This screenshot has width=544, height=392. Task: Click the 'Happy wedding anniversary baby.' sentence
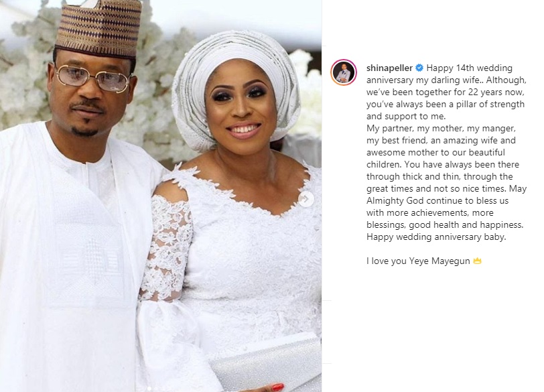tap(436, 237)
